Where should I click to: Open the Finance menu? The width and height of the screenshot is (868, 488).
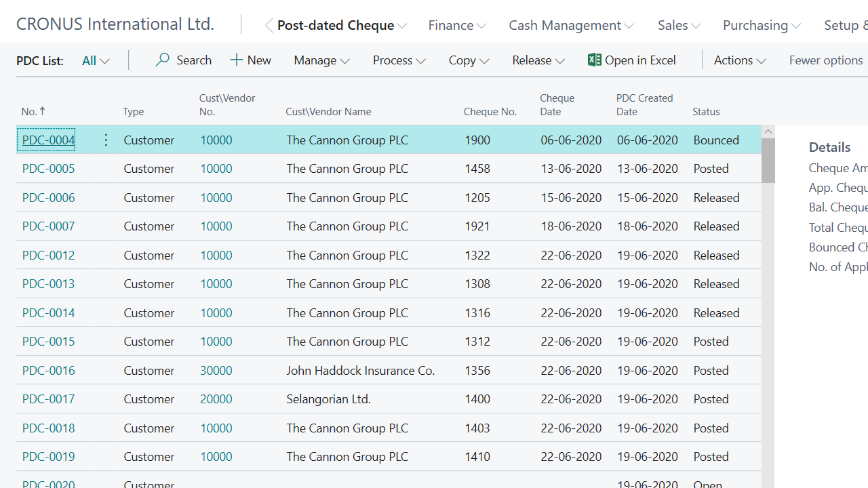coord(457,26)
